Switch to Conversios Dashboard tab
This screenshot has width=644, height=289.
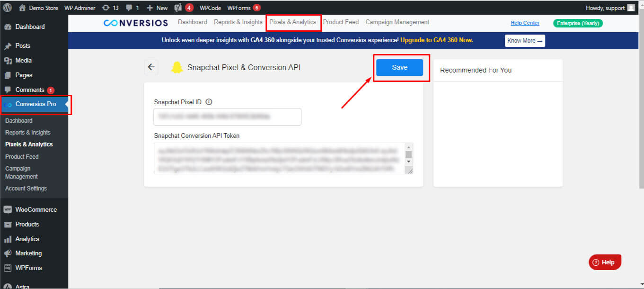[x=193, y=22]
